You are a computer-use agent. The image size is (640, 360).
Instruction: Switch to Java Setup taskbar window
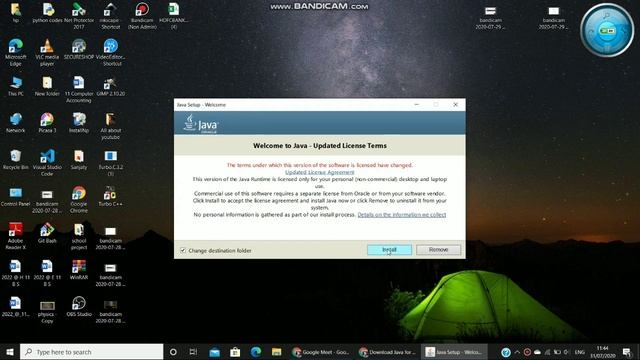(454, 352)
